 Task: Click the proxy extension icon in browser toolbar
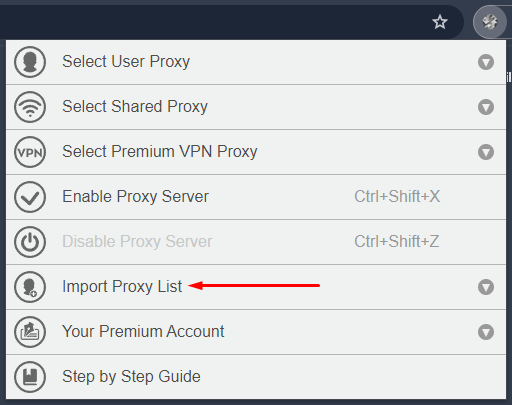[490, 22]
